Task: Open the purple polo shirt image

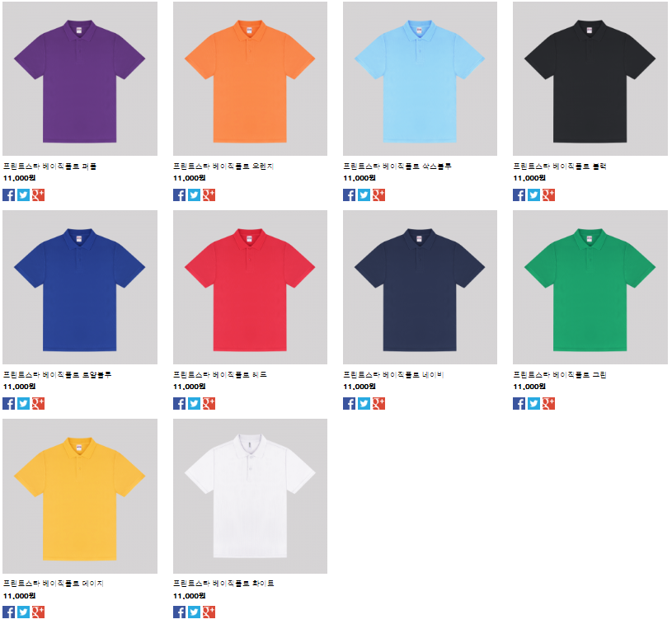Action: click(x=80, y=78)
